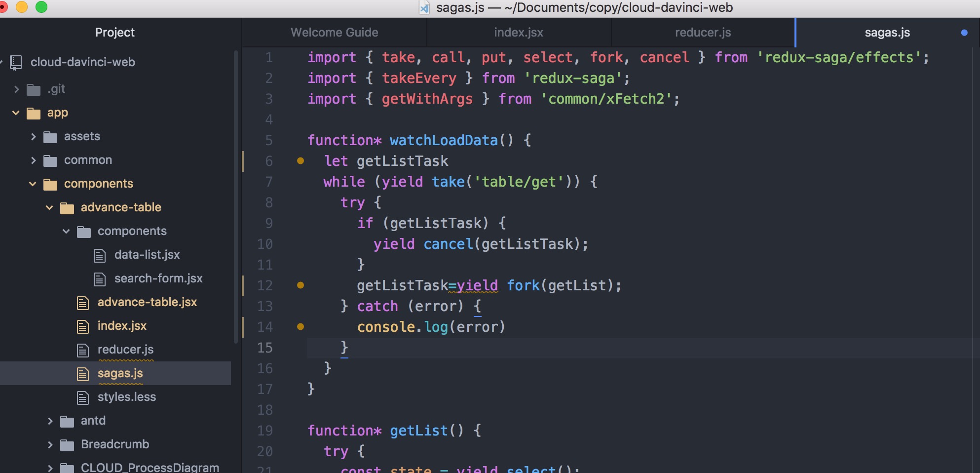Click the getListTask variable on line 6

pos(402,161)
